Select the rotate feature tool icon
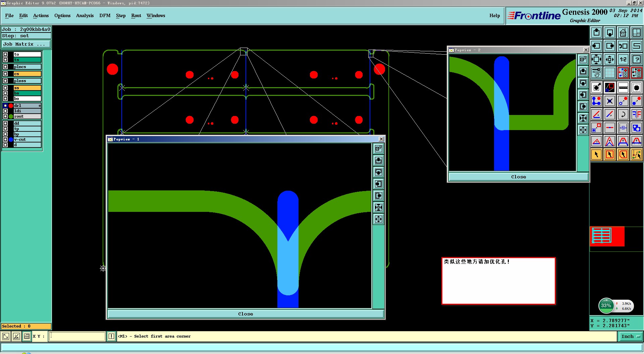The height and width of the screenshot is (354, 644). coord(623,114)
